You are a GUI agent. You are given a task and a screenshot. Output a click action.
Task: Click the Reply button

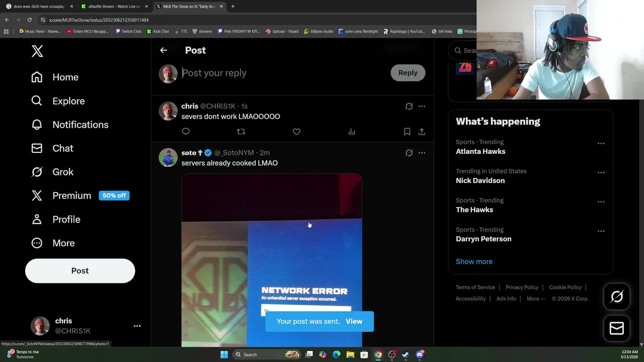click(408, 72)
